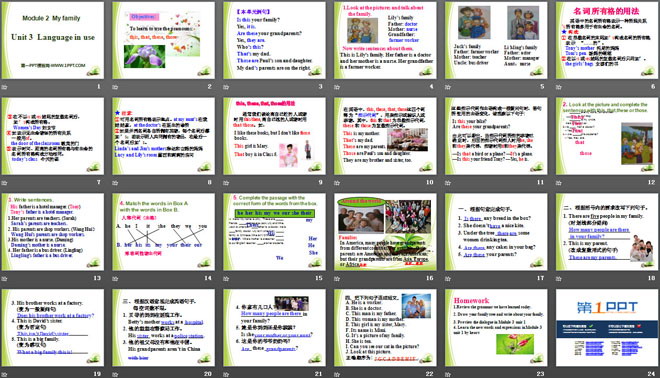Viewport: 660px width, 378px height.
Task: Select slide 9 about this, these, that, those
Action: click(274, 136)
